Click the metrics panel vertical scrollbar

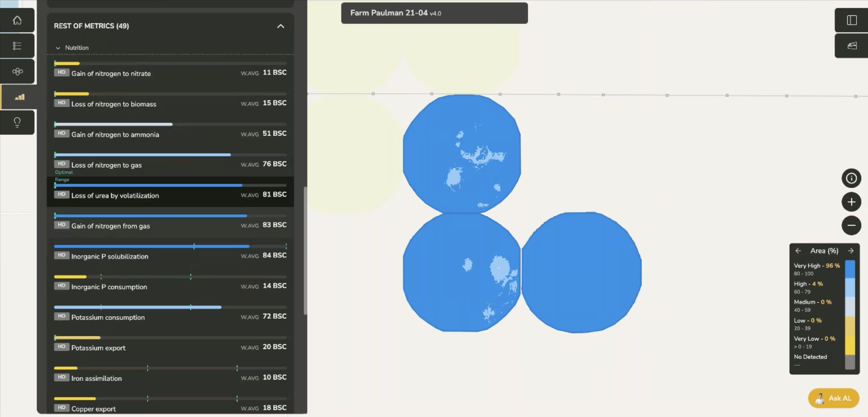[x=305, y=250]
